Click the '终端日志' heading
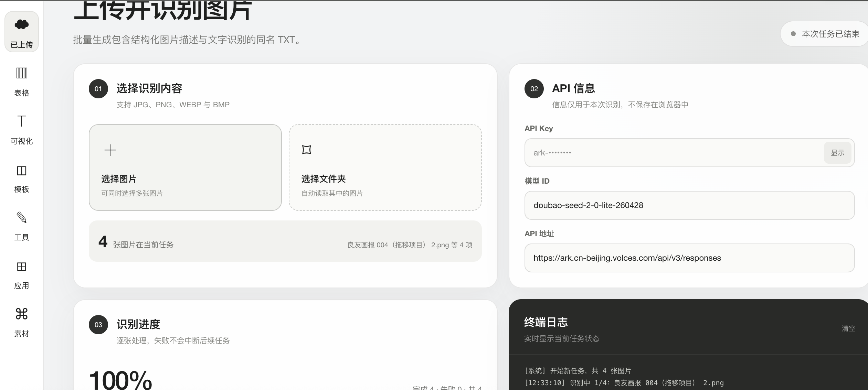 (546, 322)
